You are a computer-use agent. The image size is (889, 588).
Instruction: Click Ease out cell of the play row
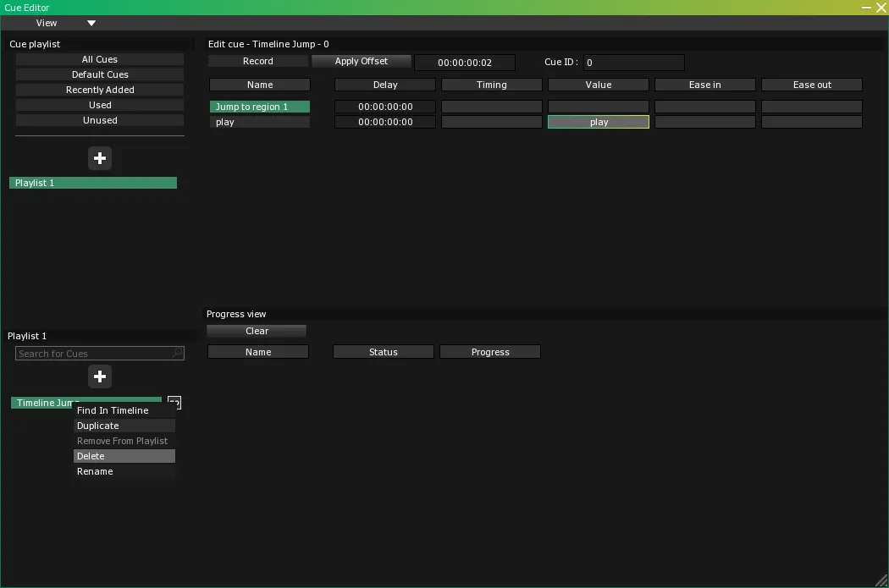click(x=812, y=122)
